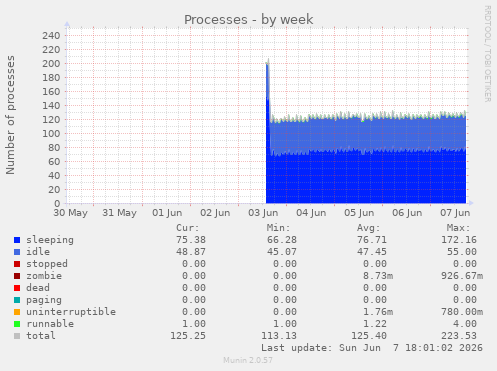This screenshot has height=371, width=497.
Task: Click the runnable max value 4.00
Action: coord(465,324)
